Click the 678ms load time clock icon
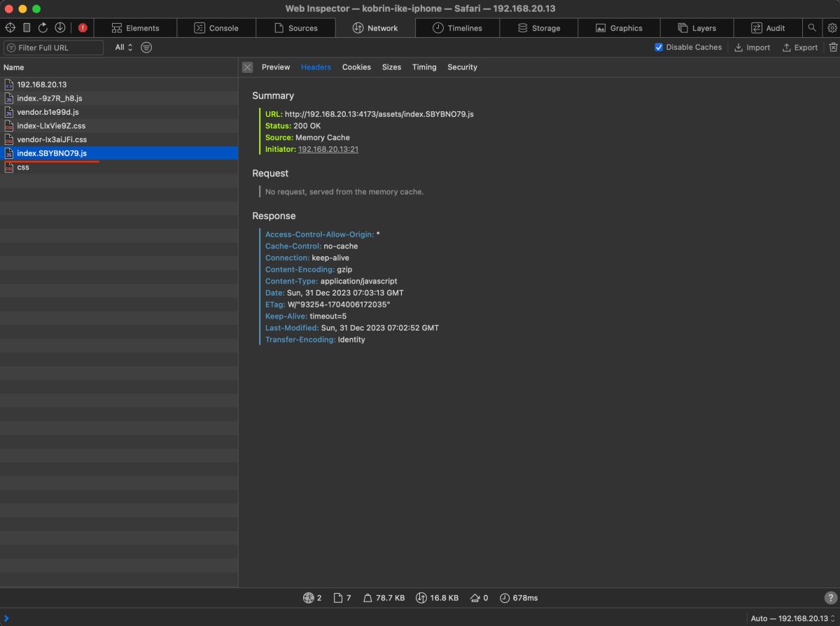The image size is (840, 626). click(505, 598)
